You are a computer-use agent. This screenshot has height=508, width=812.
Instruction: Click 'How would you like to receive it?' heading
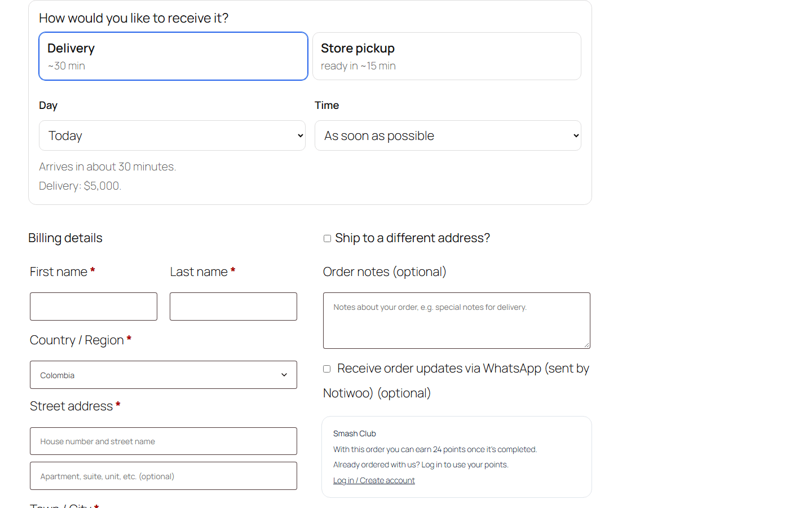tap(134, 18)
